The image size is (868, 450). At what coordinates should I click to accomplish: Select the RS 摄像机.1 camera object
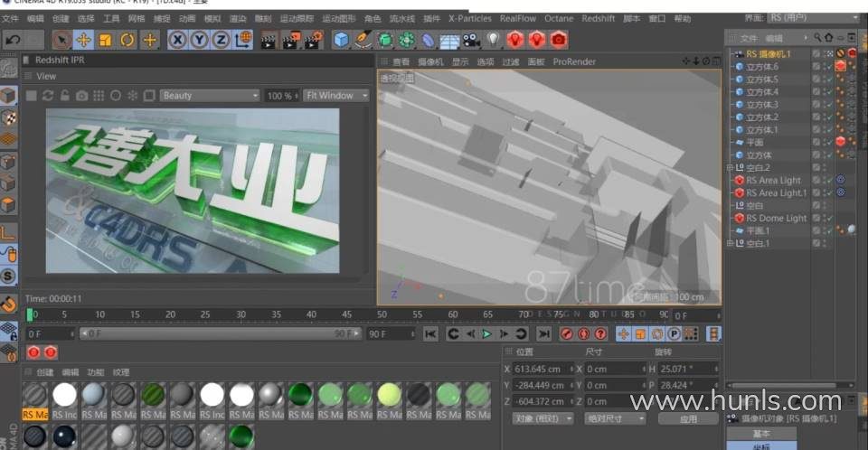(768, 53)
